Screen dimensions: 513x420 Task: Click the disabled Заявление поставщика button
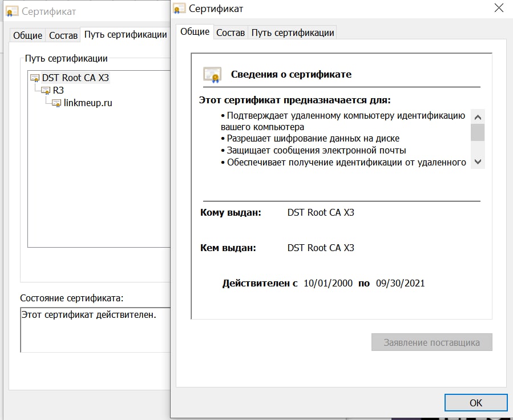[x=431, y=342]
